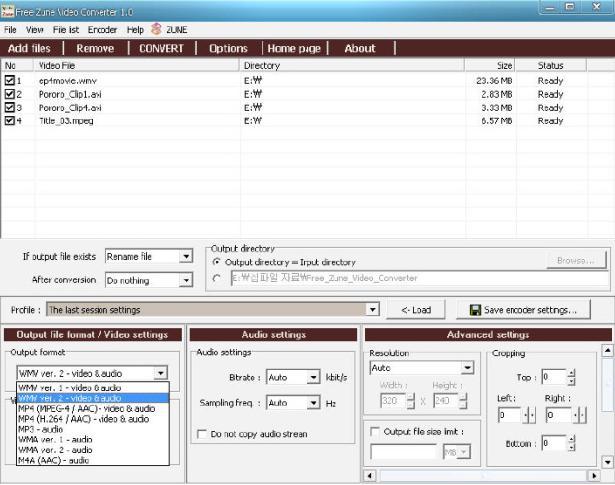The image size is (615, 485).
Task: Click advanced settings scroll right arrow
Action: tap(594, 476)
